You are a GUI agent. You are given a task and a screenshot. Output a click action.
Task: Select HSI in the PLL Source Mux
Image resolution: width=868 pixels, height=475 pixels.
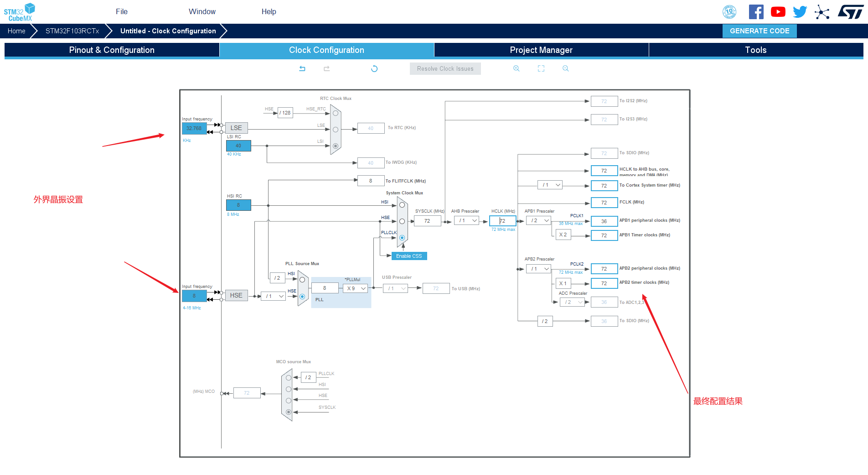302,280
